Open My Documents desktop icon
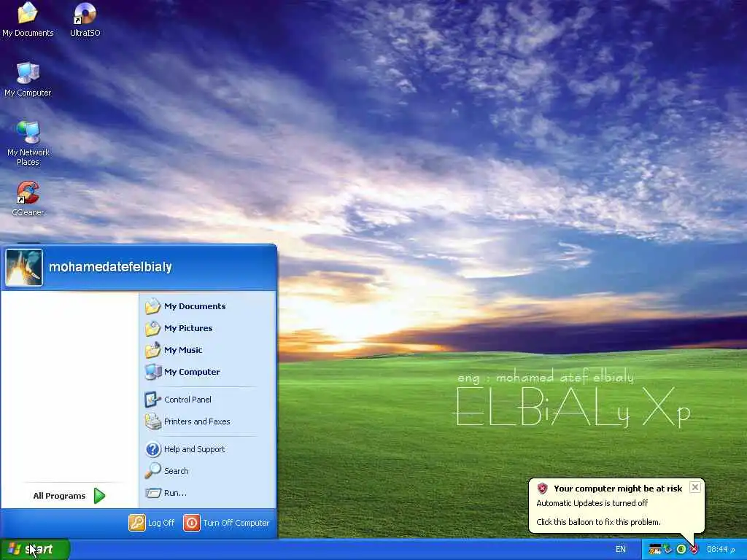The height and width of the screenshot is (560, 747). click(x=28, y=19)
